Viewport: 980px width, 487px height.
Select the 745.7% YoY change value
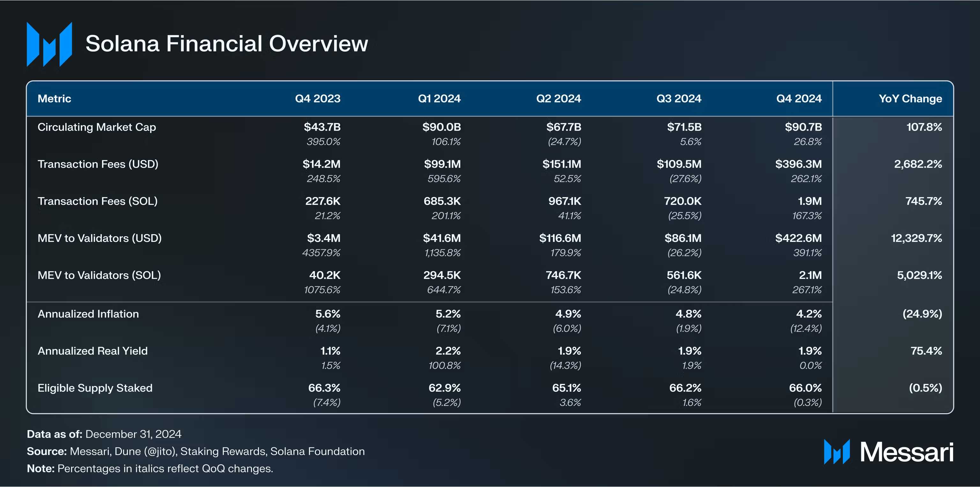click(924, 201)
